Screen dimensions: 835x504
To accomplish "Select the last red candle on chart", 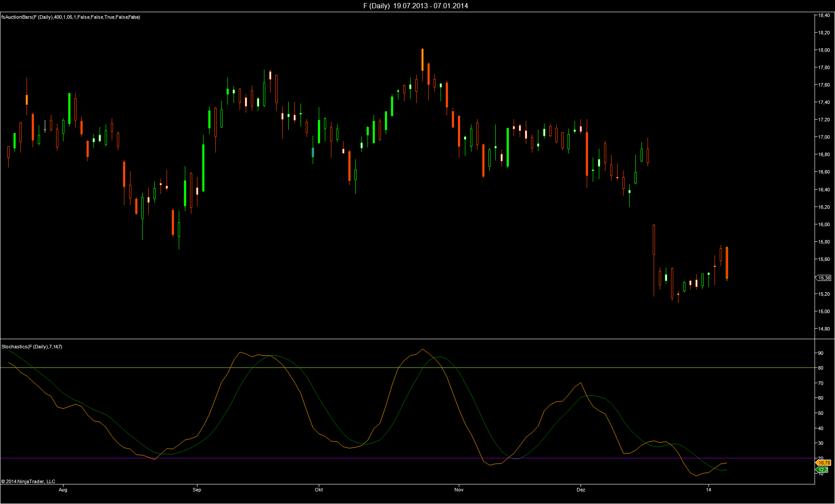I will coord(727,263).
